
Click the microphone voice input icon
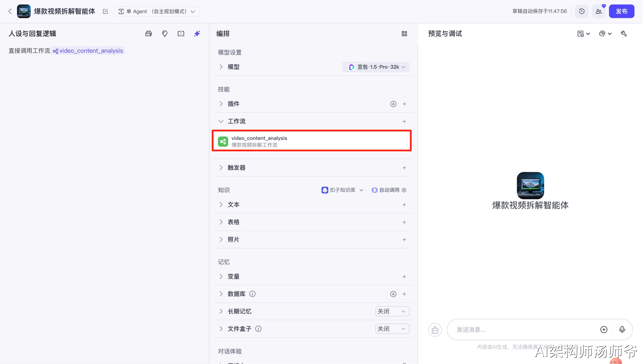point(622,329)
